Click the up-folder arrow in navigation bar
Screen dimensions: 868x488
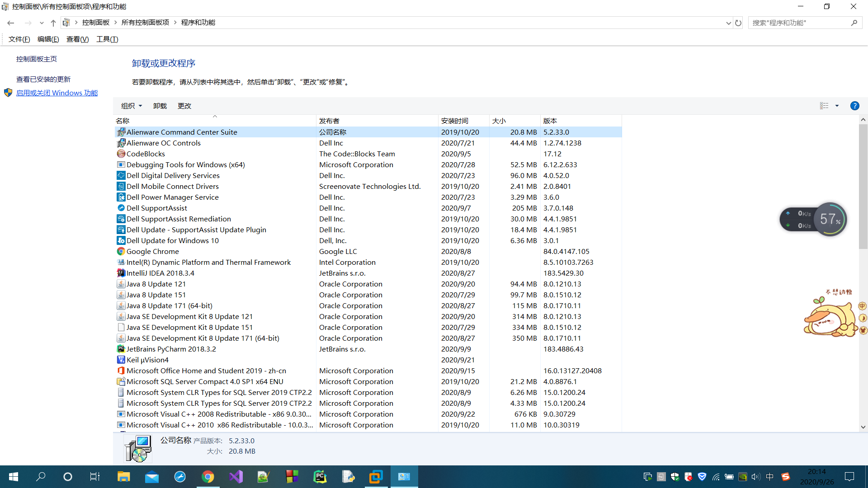pos(53,23)
